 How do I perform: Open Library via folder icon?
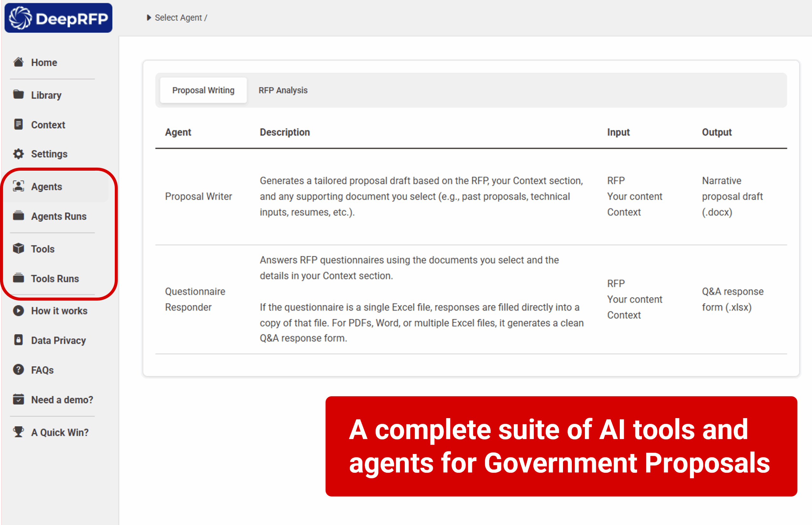click(18, 95)
